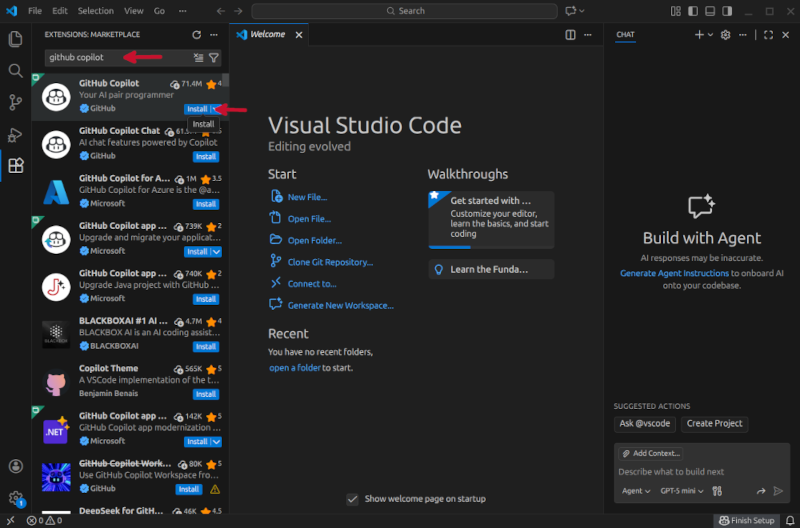Open the Agent mode dropdown
800x528 pixels.
coord(635,491)
